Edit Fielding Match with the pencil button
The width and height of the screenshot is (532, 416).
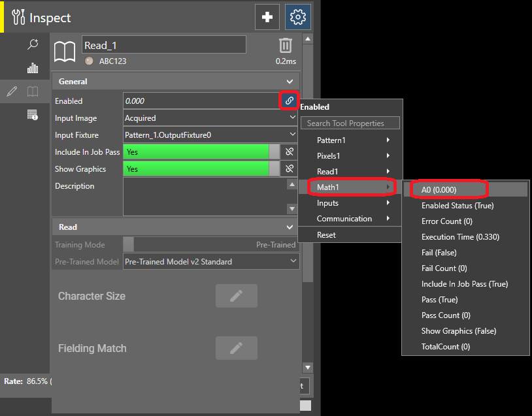pos(236,348)
